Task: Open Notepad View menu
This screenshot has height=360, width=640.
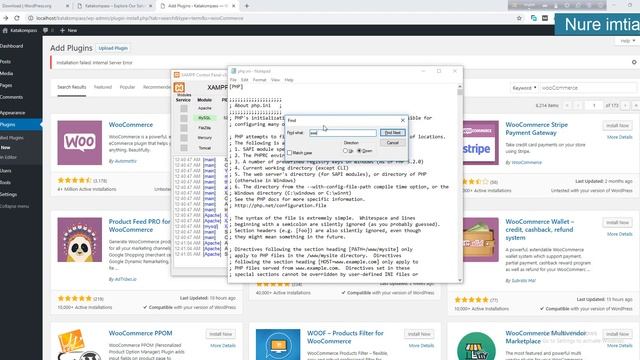Action: point(276,80)
